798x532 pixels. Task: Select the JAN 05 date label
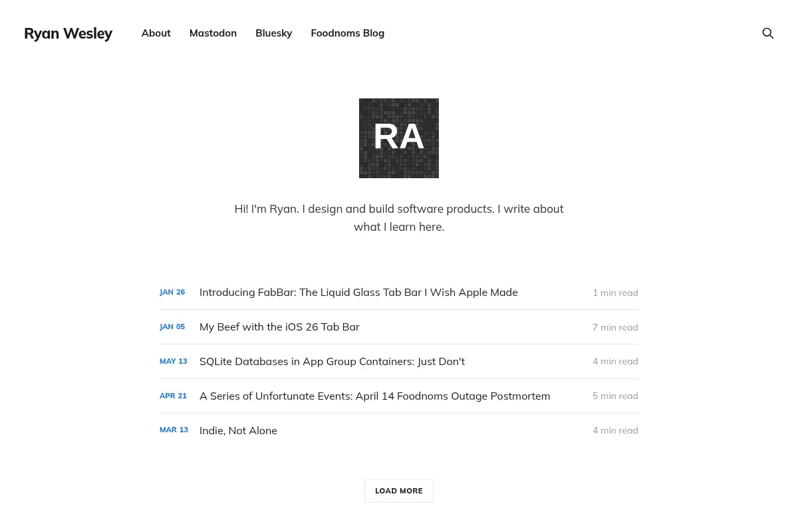coord(172,327)
